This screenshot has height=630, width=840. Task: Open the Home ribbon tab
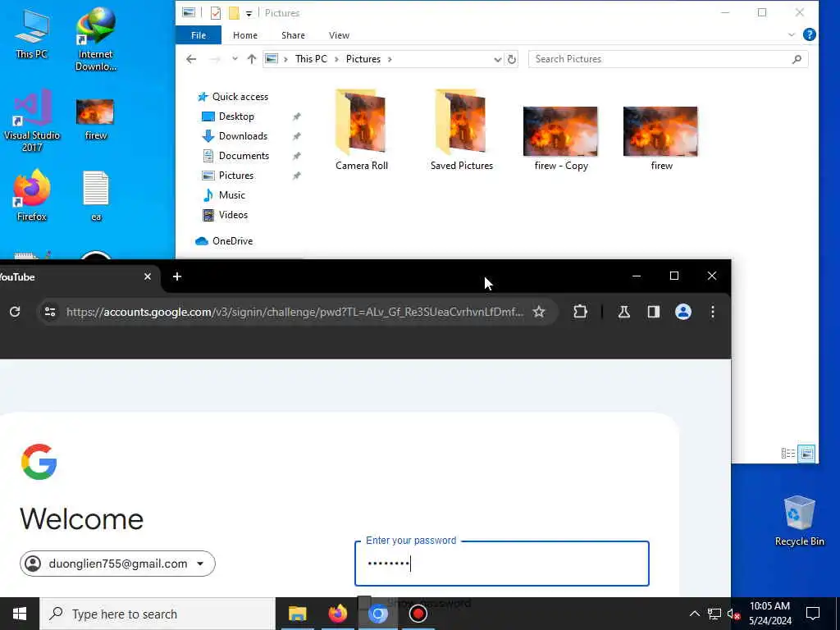click(244, 34)
